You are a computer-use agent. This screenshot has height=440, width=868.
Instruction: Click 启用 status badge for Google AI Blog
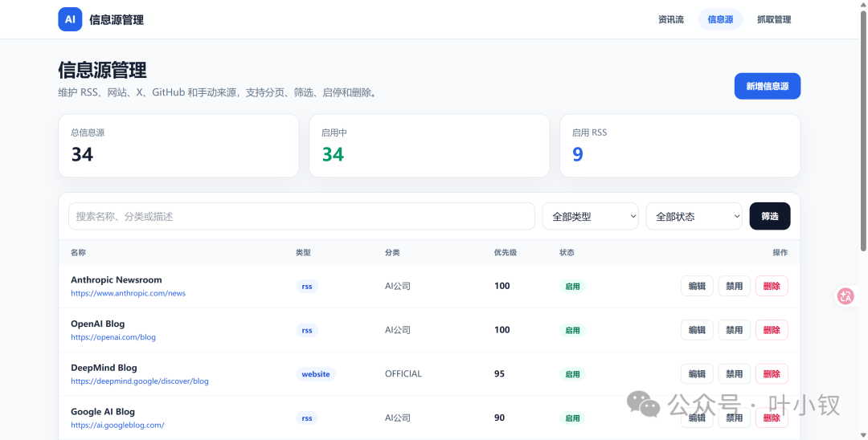pyautogui.click(x=572, y=418)
